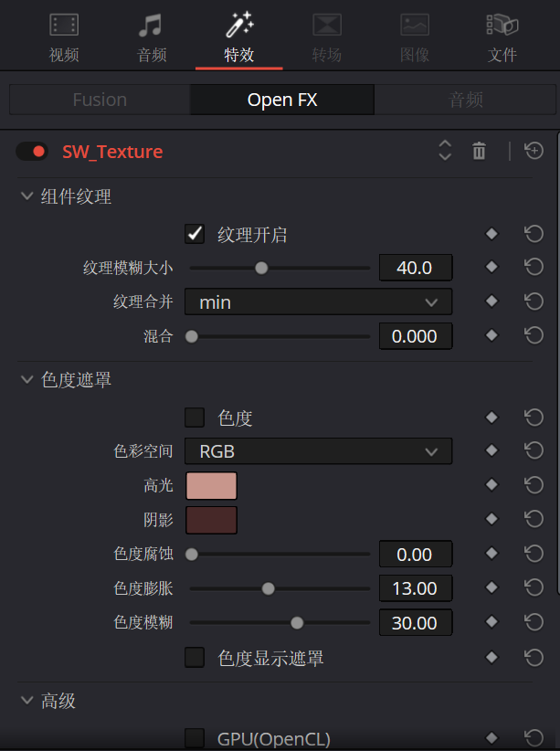
Task: Open the 色彩空间 RGB dropdown
Action: [x=318, y=450]
